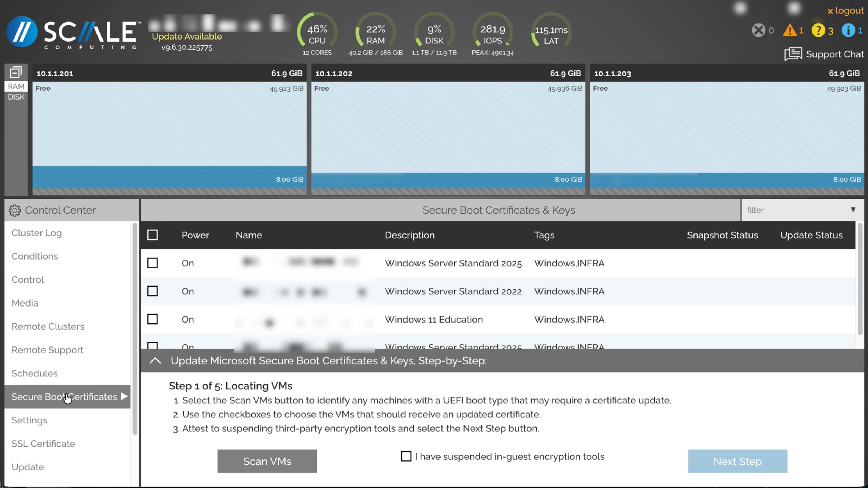This screenshot has width=868, height=490.
Task: Select all VMs header checkbox
Action: (x=153, y=235)
